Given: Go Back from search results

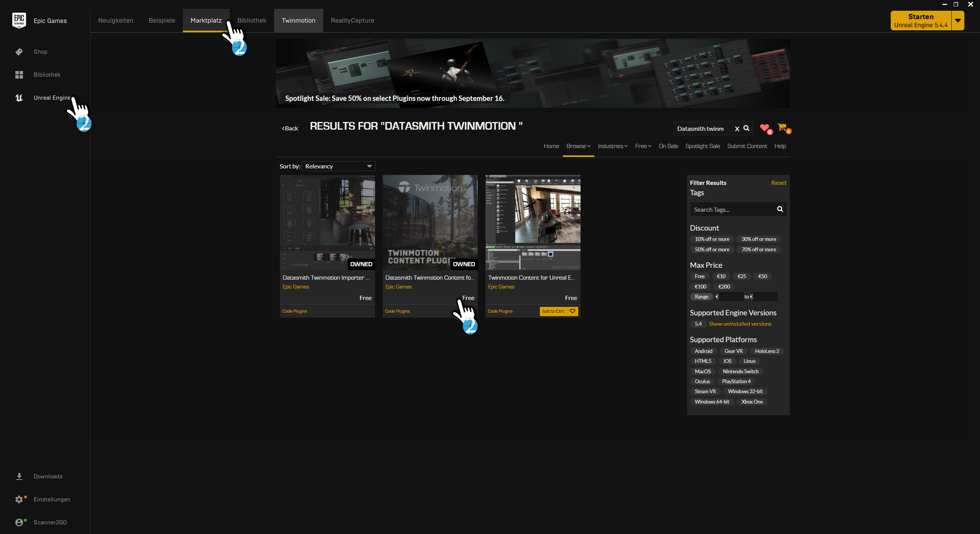Looking at the screenshot, I should point(290,129).
